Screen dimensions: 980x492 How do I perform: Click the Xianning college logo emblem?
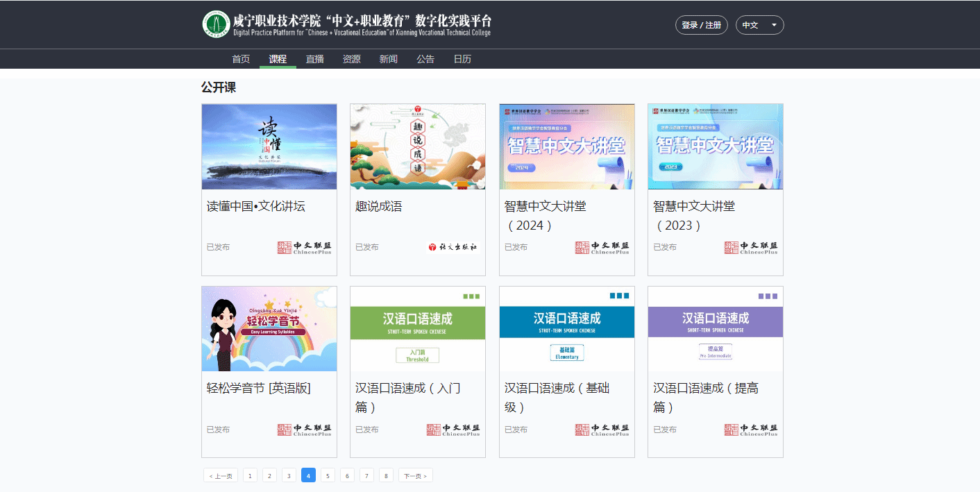tap(216, 24)
